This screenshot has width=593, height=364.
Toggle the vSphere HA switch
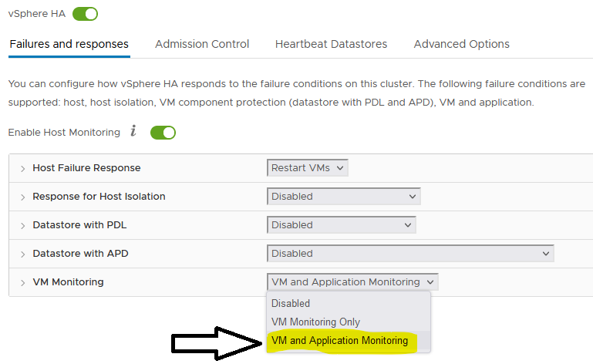pyautogui.click(x=85, y=14)
